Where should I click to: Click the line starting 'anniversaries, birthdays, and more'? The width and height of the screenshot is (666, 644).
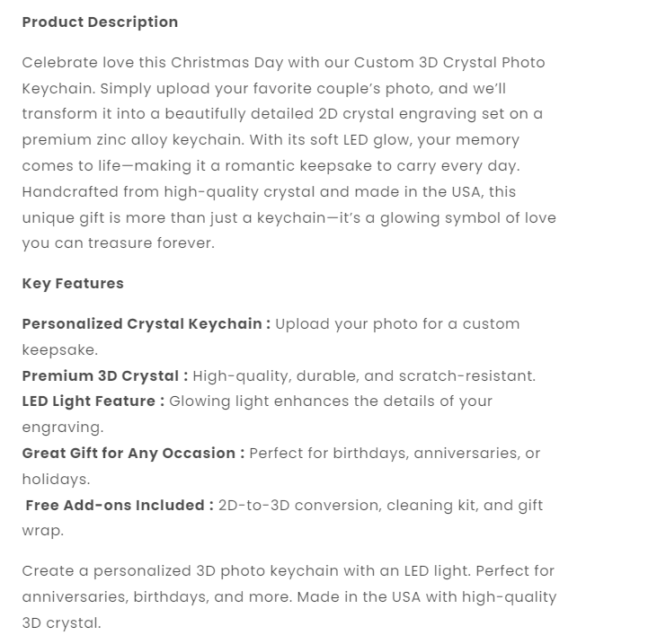pyautogui.click(x=289, y=597)
